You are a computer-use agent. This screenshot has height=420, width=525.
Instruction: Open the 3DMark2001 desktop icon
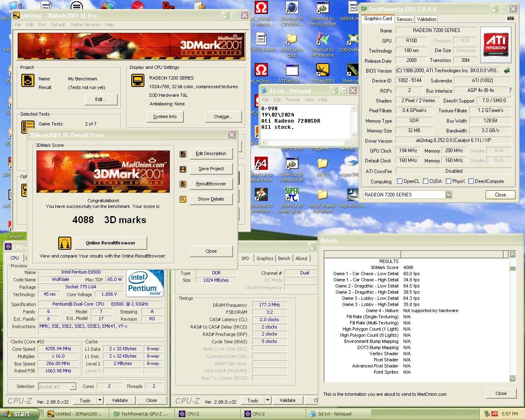(x=322, y=70)
